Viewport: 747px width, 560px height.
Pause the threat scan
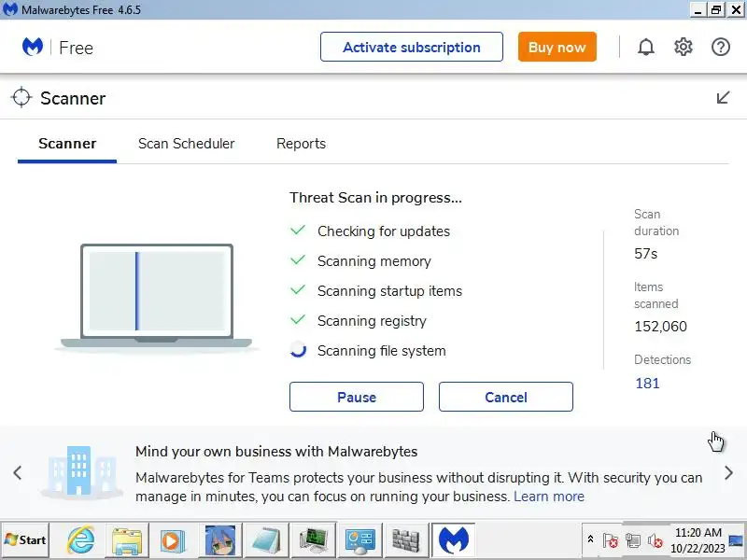click(x=357, y=397)
